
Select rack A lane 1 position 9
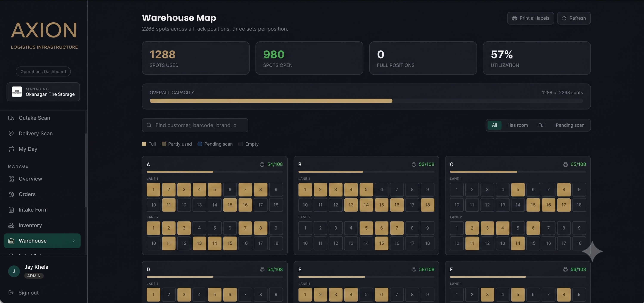click(x=276, y=190)
